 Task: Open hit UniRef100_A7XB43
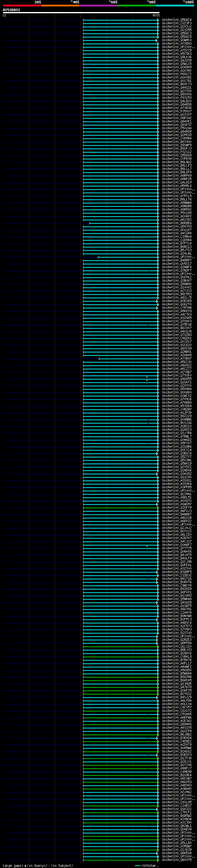click(176, 43)
